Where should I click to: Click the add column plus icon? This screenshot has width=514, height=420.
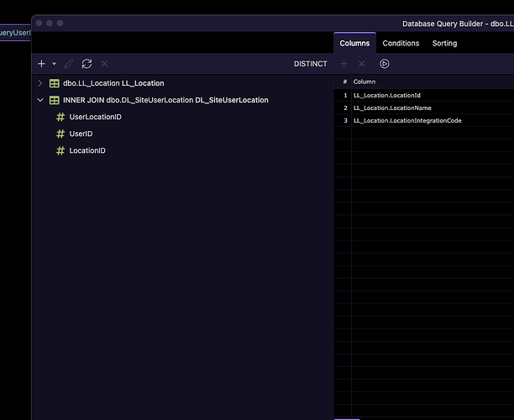344,64
